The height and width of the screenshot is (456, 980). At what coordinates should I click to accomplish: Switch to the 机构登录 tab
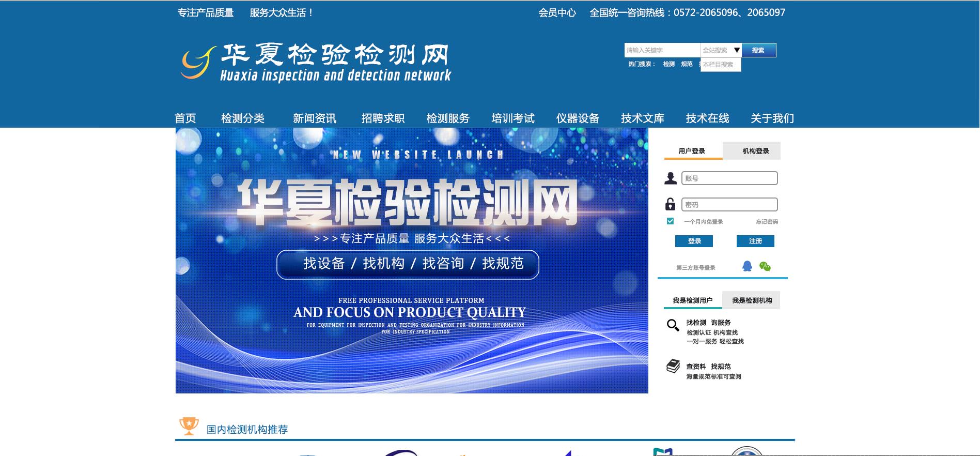coord(755,151)
